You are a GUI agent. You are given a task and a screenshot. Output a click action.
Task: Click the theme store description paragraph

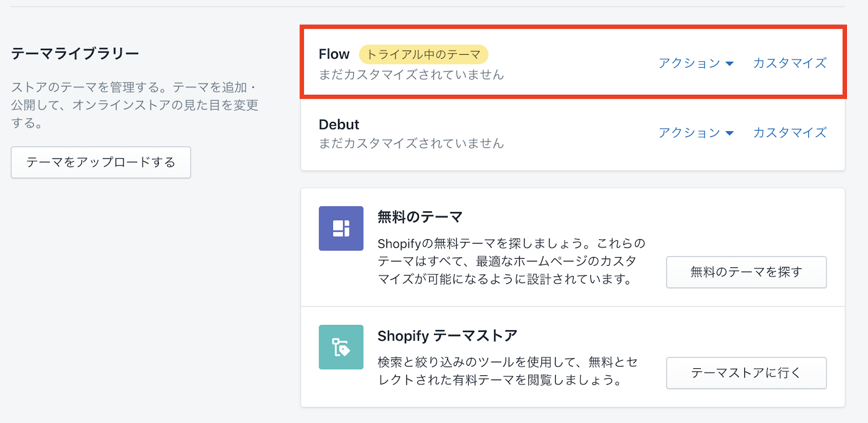[x=508, y=371]
